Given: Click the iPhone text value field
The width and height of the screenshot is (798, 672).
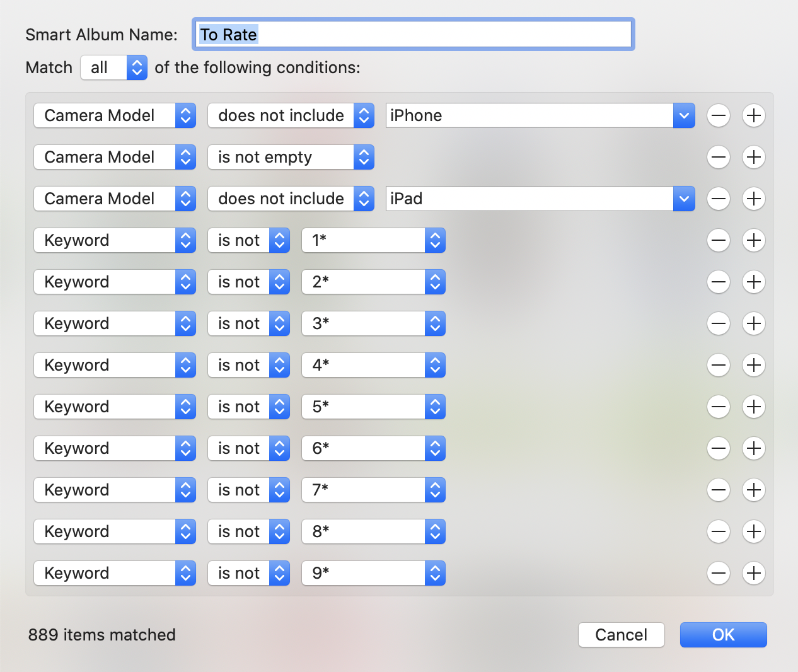Looking at the screenshot, I should point(529,115).
